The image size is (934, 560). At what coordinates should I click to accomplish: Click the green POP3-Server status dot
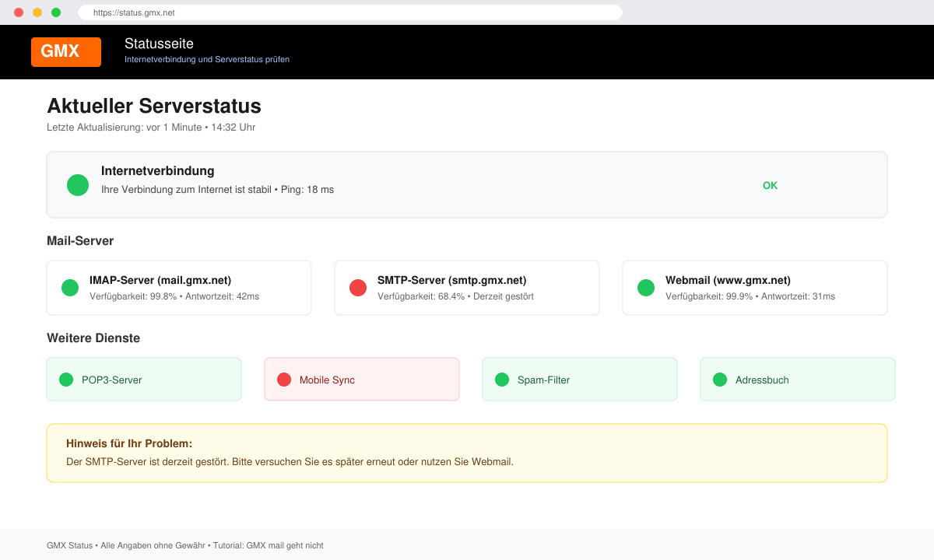(x=66, y=380)
